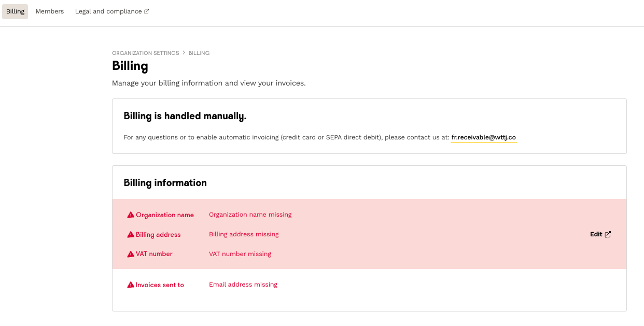Image resolution: width=644 pixels, height=326 pixels.
Task: Click the breadcrumb chevron separator
Action: click(184, 53)
